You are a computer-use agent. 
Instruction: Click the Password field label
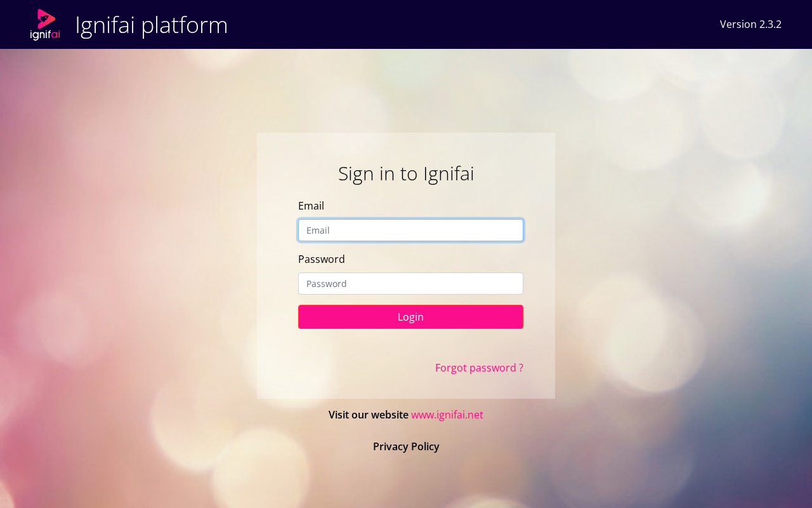tap(322, 259)
